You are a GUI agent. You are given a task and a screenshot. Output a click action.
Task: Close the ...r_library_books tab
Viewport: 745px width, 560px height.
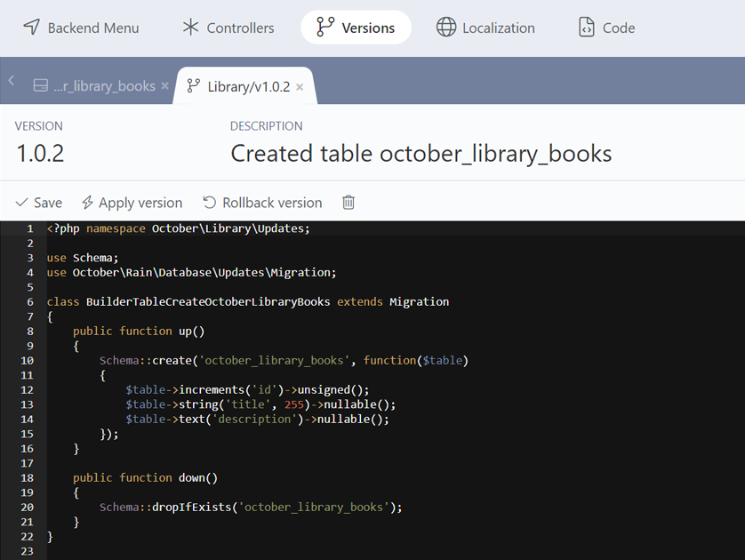(164, 86)
